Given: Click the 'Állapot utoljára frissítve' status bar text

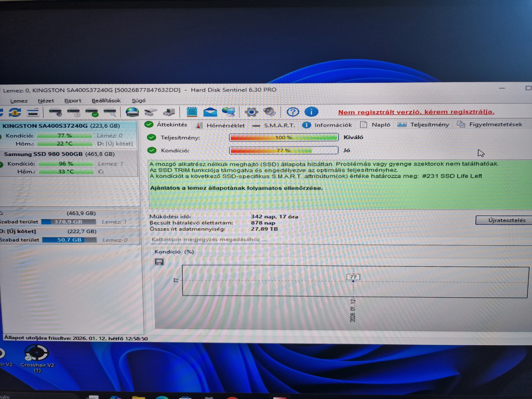Looking at the screenshot, I should click(x=76, y=338).
